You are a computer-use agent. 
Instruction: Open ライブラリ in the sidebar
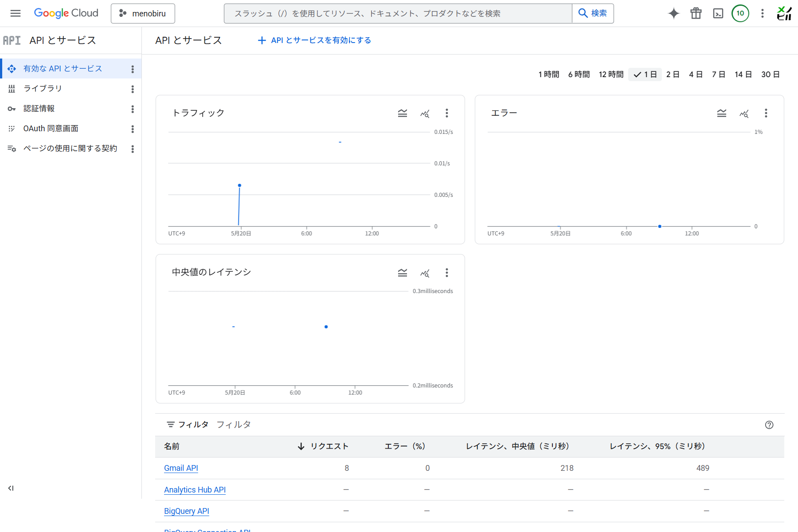click(43, 89)
